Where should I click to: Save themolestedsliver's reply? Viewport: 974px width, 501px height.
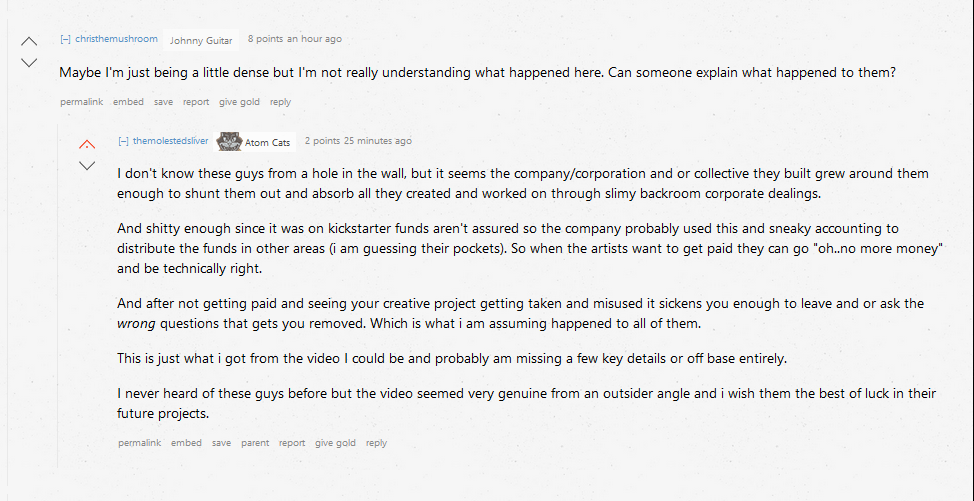221,443
